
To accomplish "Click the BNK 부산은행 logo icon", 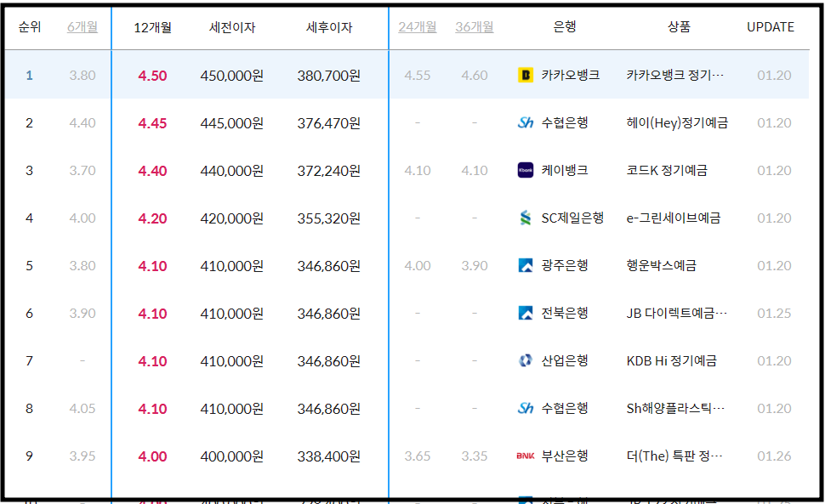I will pyautogui.click(x=525, y=456).
